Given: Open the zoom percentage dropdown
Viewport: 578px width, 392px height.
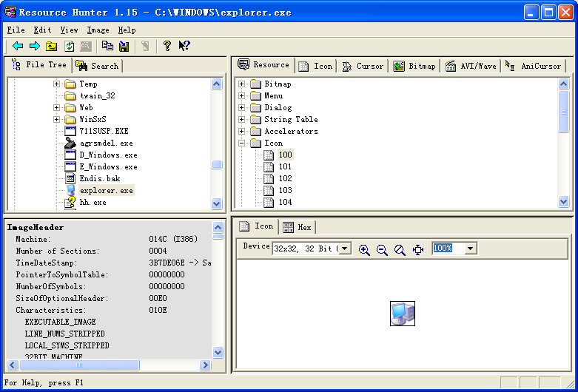Looking at the screenshot, I should (470, 249).
